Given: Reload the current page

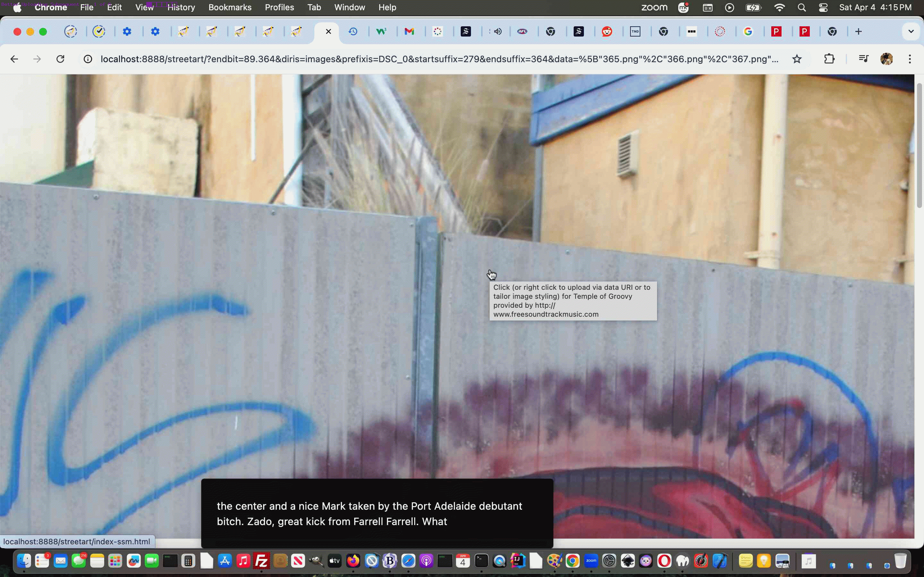Looking at the screenshot, I should pyautogui.click(x=60, y=59).
